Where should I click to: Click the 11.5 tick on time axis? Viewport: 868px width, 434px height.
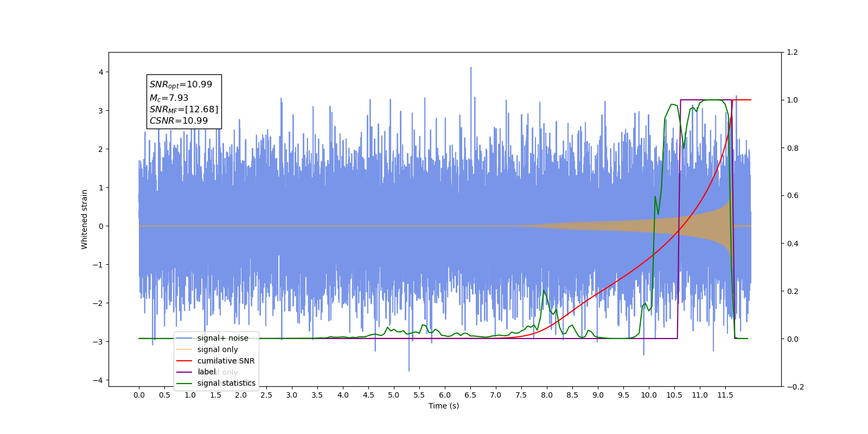click(x=725, y=395)
